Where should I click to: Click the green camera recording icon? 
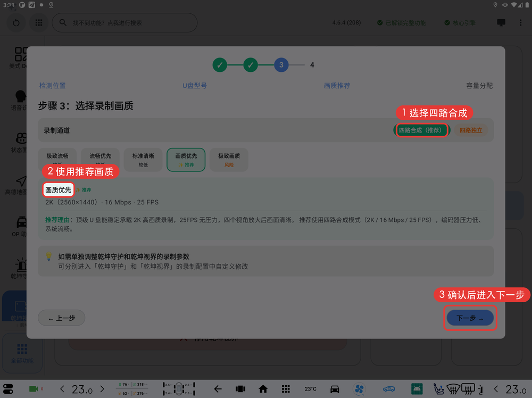pos(34,389)
